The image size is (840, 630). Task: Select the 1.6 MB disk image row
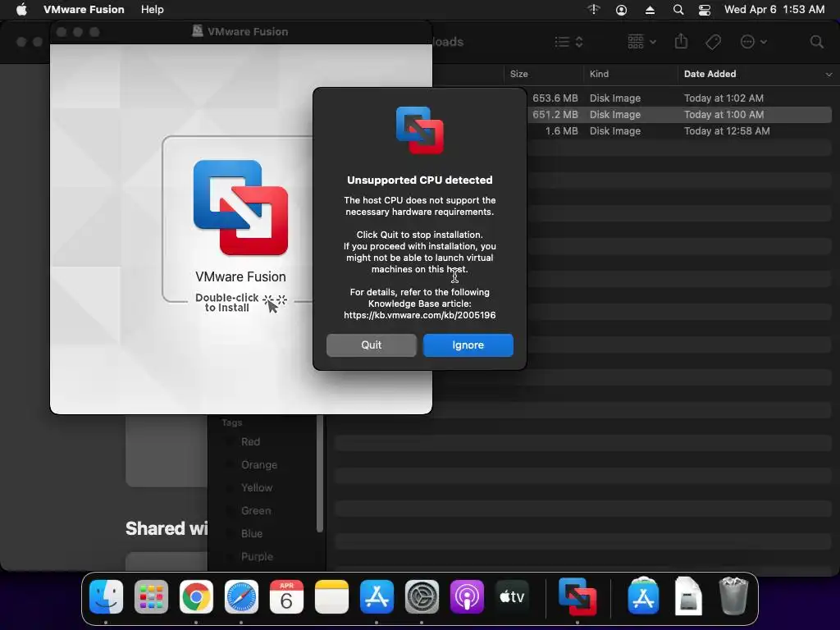(x=679, y=130)
